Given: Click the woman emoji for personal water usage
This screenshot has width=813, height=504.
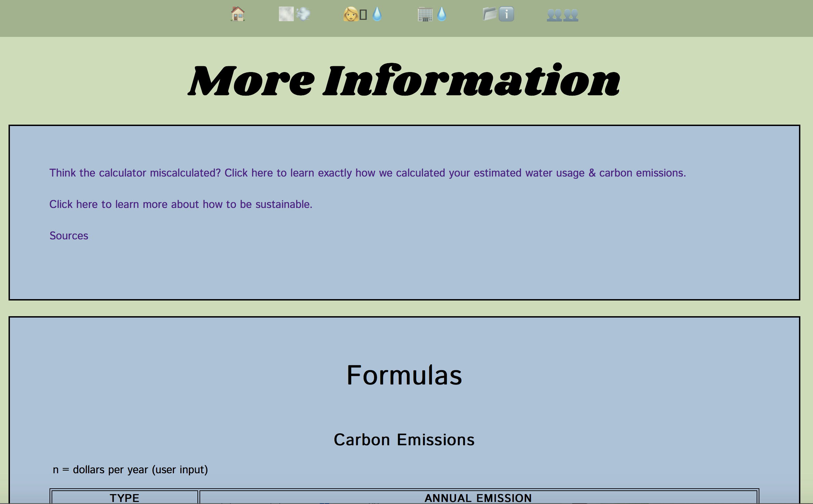Looking at the screenshot, I should [x=350, y=14].
